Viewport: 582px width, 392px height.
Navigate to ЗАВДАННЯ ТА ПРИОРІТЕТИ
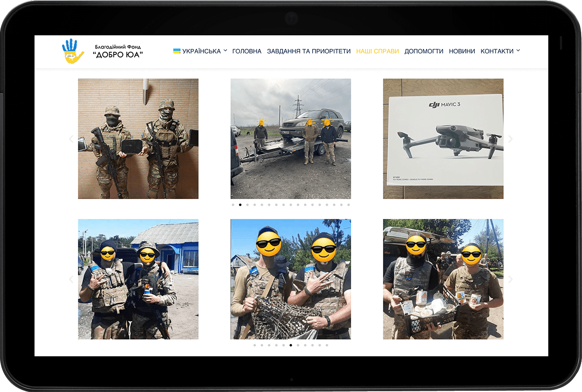(x=309, y=51)
